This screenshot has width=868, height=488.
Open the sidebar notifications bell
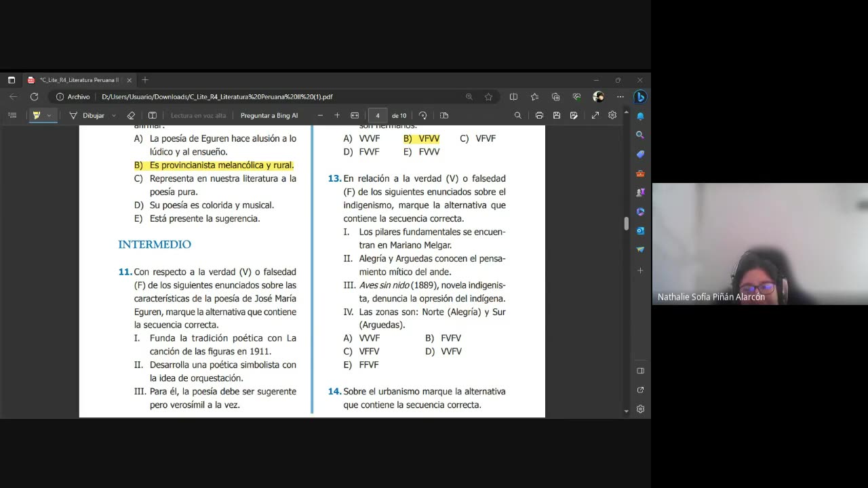[x=640, y=116]
